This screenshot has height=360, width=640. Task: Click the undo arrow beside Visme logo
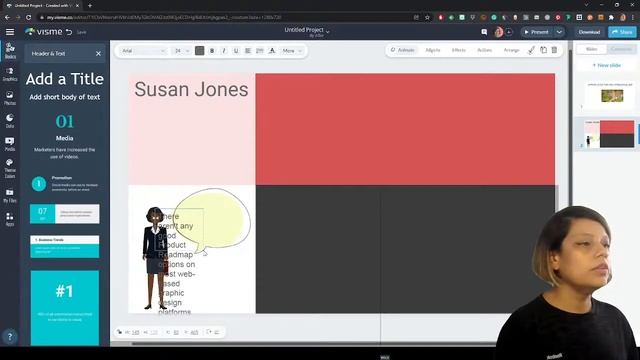(x=69, y=32)
